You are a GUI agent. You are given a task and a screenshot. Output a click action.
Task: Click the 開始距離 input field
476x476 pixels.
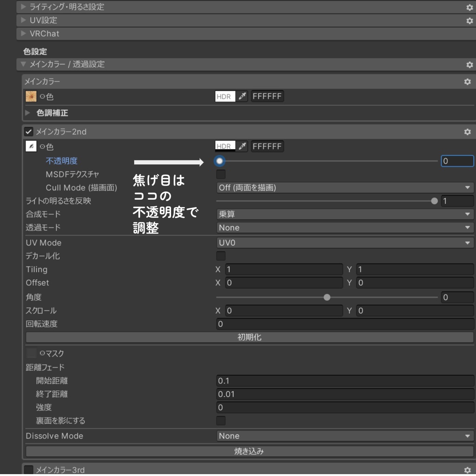point(345,381)
